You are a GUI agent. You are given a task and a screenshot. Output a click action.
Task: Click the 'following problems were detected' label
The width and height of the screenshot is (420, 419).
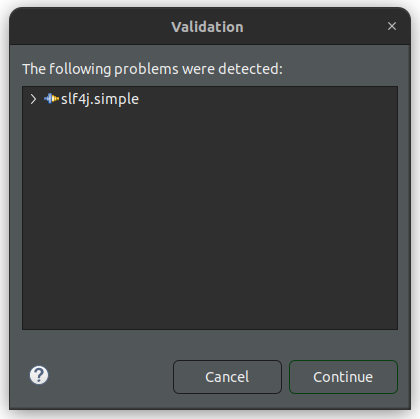point(152,69)
